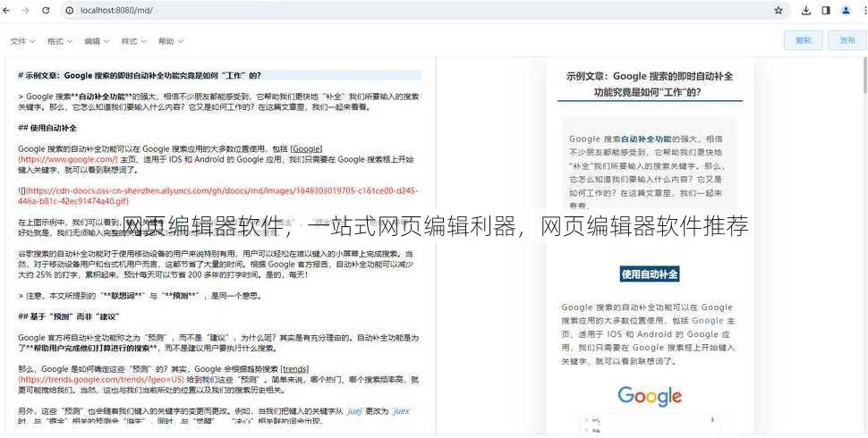Click the browser forward arrow
Viewport: 868px width, 438px height.
coord(25,11)
